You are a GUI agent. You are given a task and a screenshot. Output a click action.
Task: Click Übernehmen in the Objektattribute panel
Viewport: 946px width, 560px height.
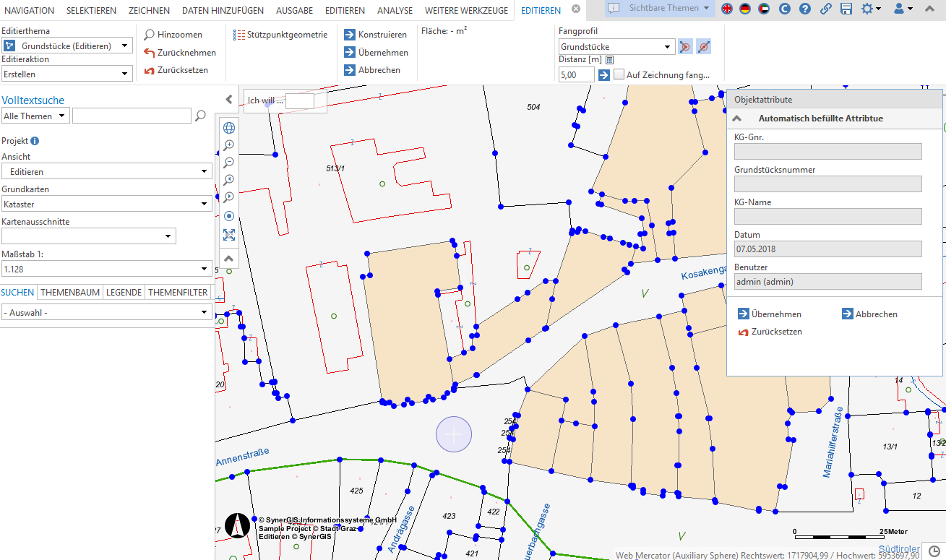[770, 314]
